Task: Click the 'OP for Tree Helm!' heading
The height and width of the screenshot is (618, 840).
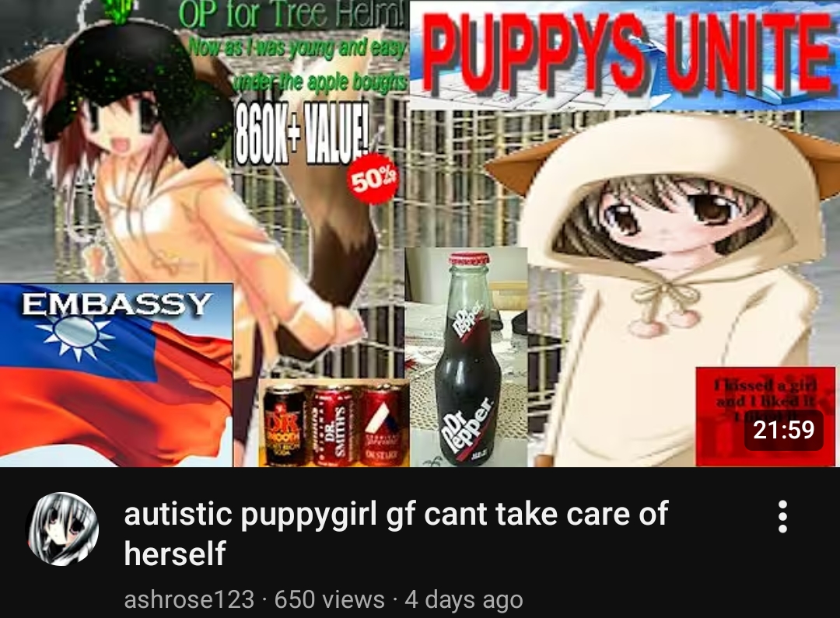Action: pyautogui.click(x=292, y=16)
